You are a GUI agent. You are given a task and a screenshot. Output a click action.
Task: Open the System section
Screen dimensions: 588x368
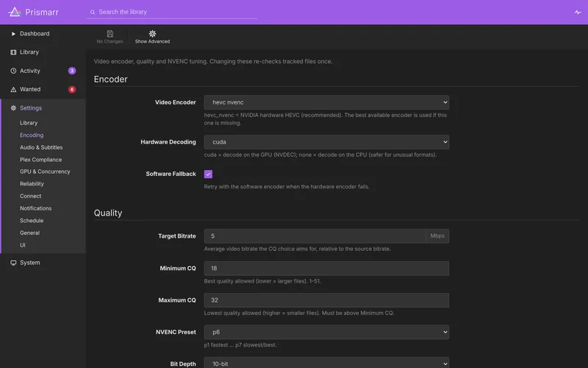coord(30,263)
